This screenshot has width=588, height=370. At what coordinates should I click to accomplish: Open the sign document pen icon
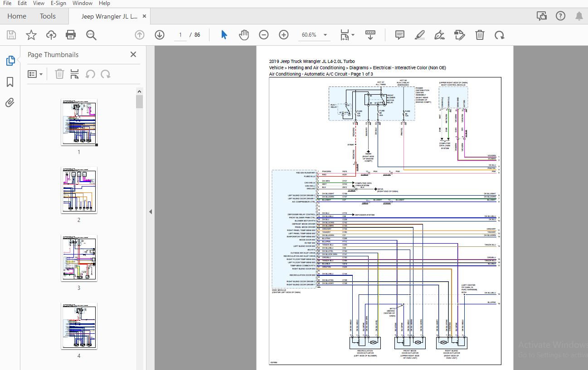point(439,35)
